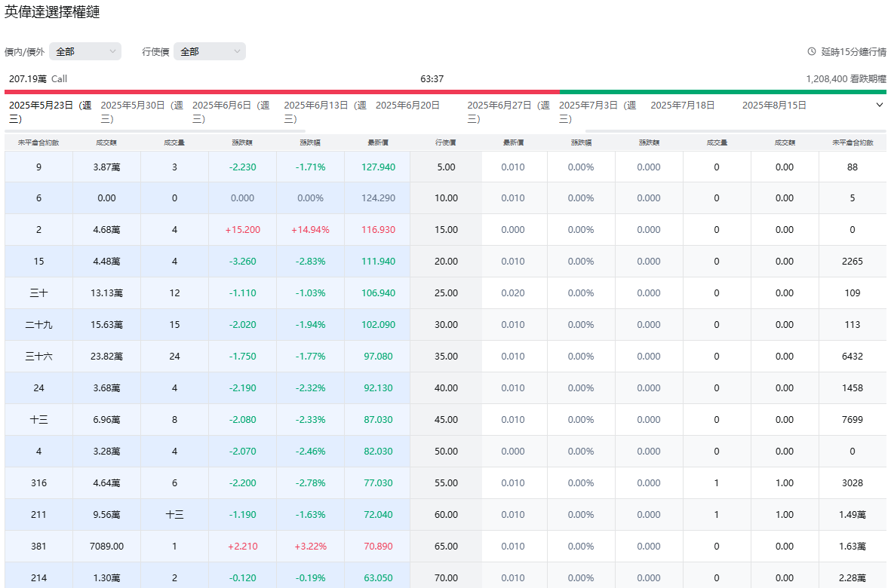The height and width of the screenshot is (588, 891).
Task: Select the 25.00 strike price cell
Action: [446, 292]
